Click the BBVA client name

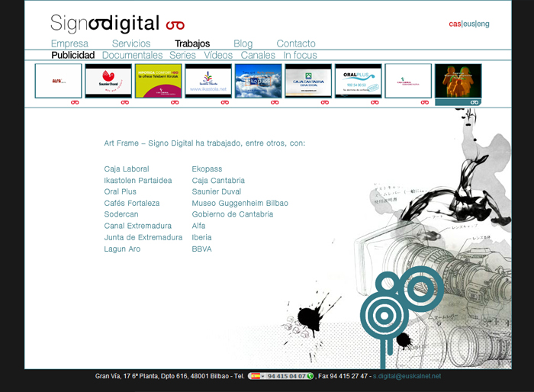201,249
